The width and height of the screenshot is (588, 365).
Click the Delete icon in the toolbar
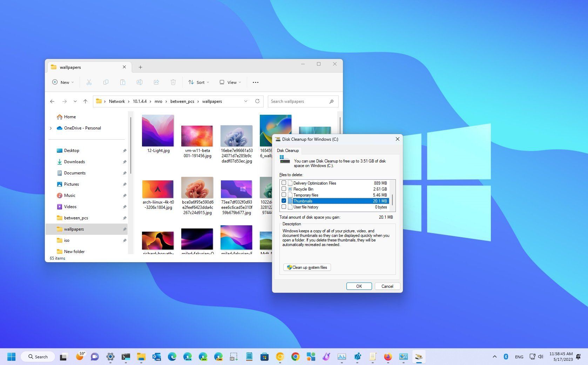(x=173, y=82)
